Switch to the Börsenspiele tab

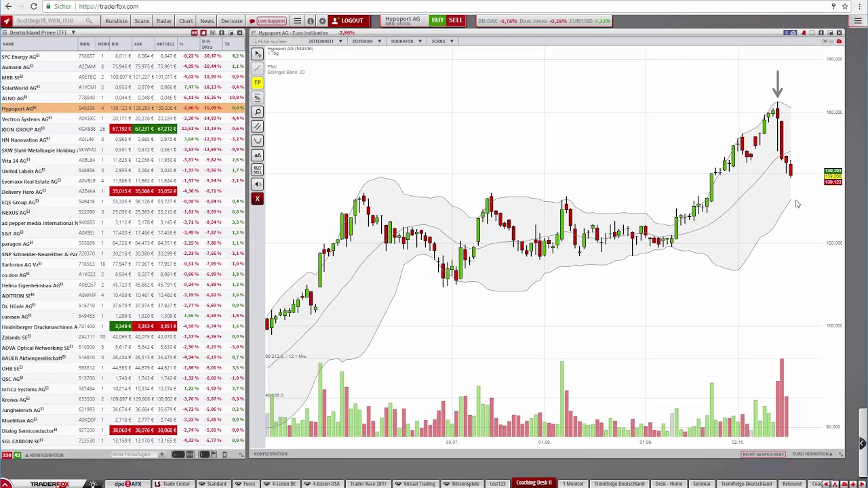click(x=462, y=483)
